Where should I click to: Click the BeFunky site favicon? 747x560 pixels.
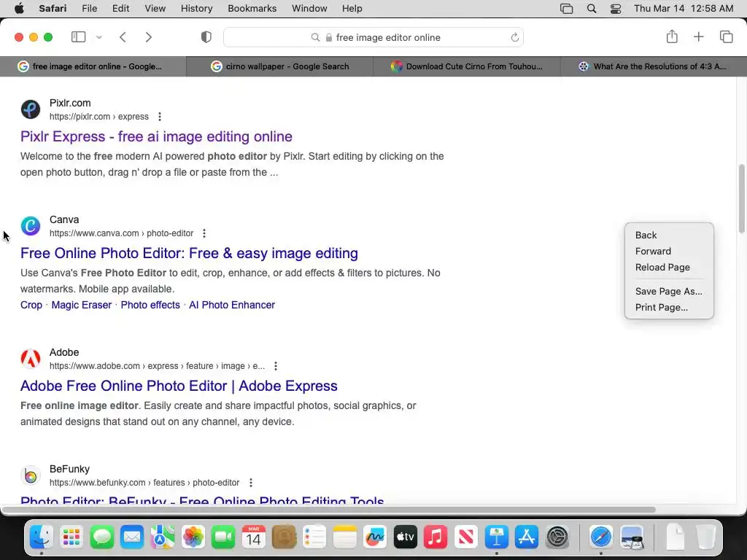click(31, 475)
